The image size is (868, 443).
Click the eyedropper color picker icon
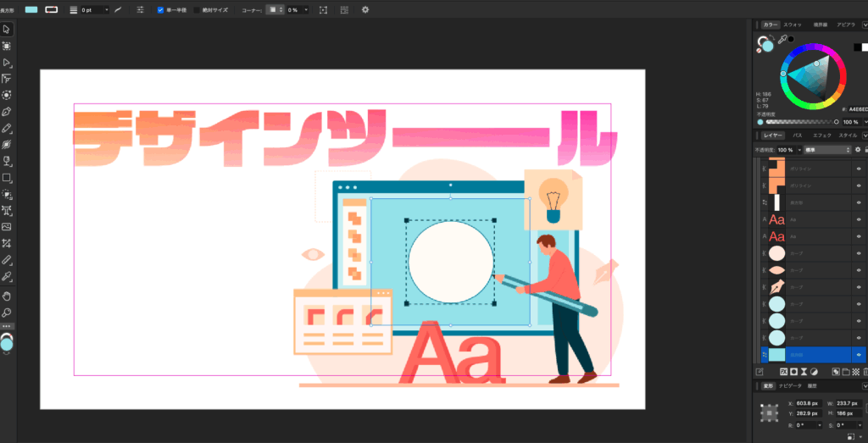coord(782,39)
